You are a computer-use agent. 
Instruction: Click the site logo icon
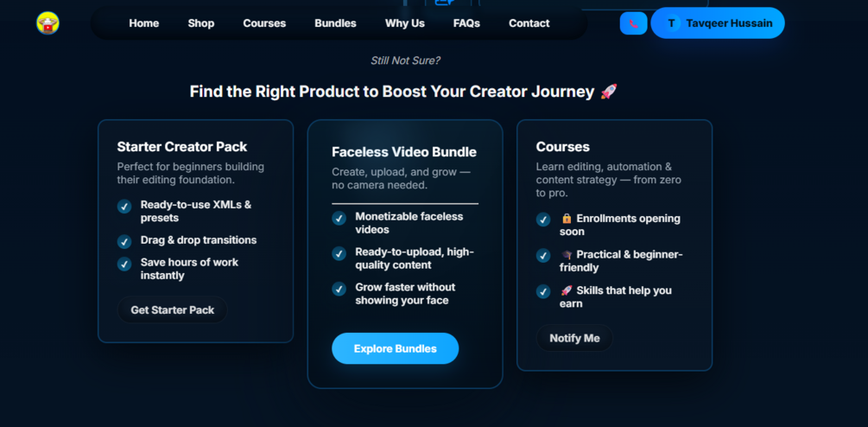48,23
